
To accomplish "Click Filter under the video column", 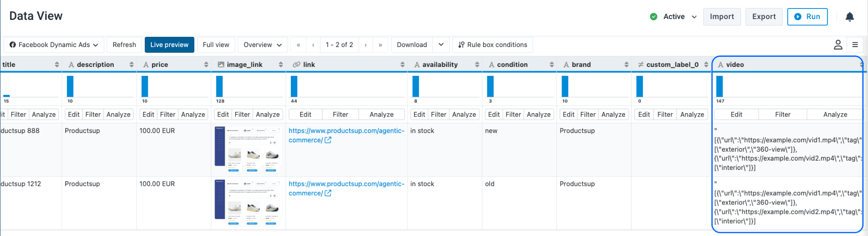I will pos(783,114).
